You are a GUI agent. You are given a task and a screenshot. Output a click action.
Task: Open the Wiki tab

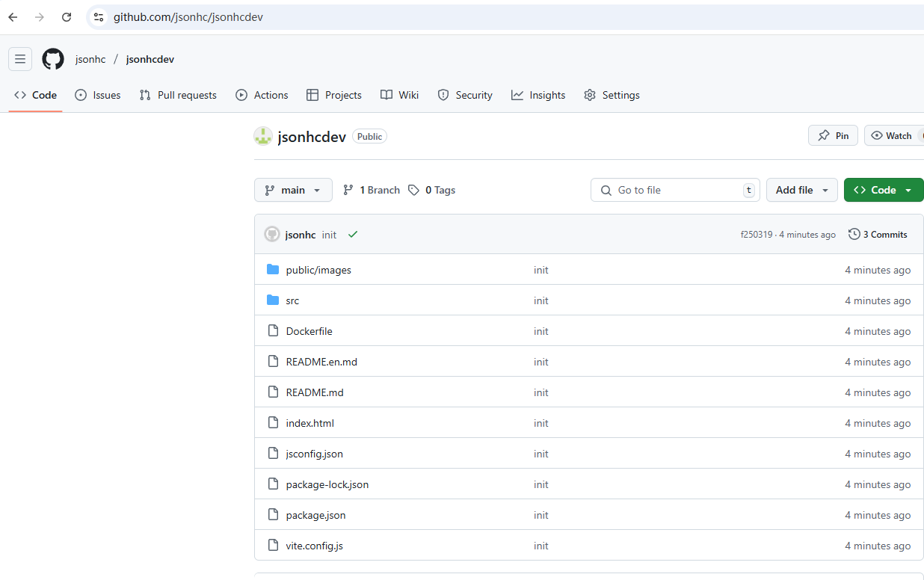[399, 95]
